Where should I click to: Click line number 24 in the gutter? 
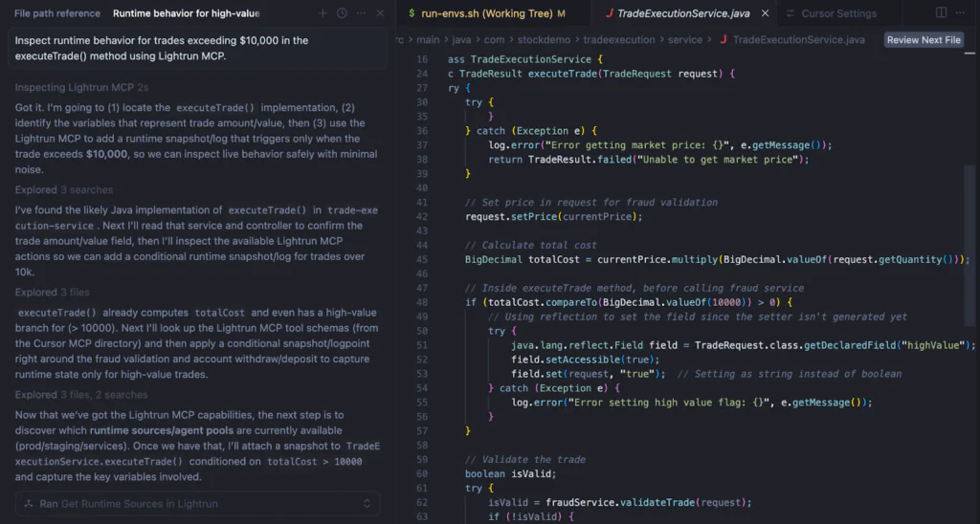422,74
